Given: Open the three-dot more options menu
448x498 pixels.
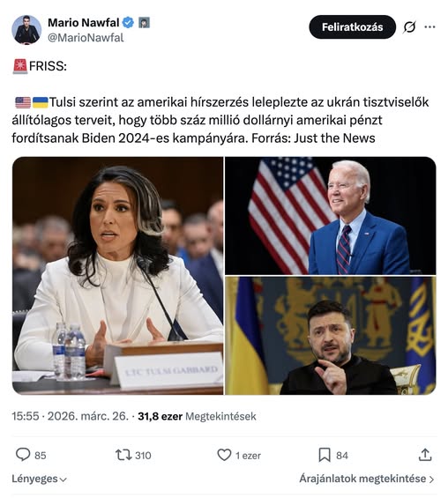Looking at the screenshot, I should pyautogui.click(x=429, y=27).
